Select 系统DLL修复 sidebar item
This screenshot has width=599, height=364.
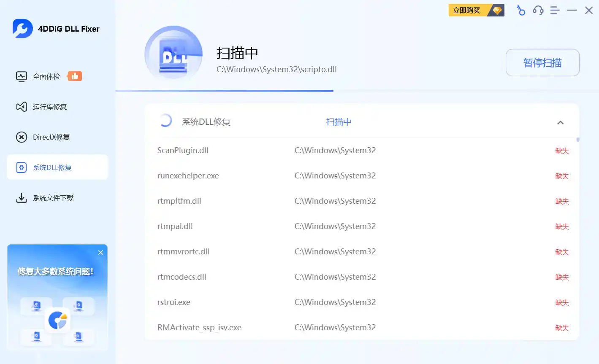pyautogui.click(x=57, y=167)
